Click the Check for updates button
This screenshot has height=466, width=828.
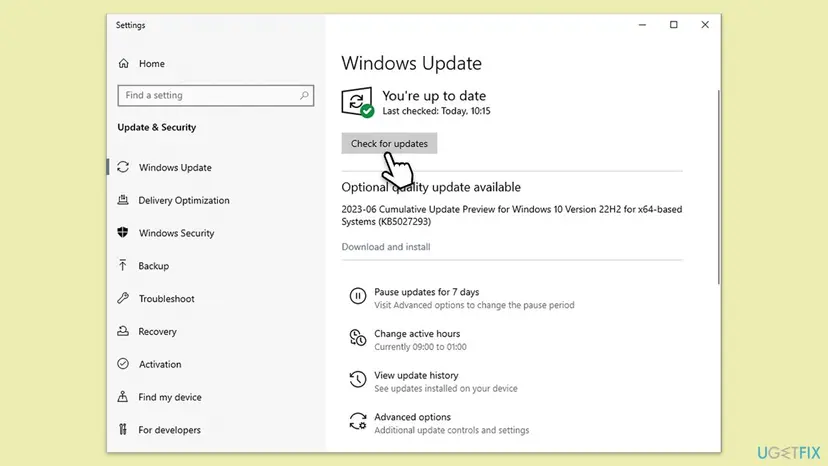point(389,143)
